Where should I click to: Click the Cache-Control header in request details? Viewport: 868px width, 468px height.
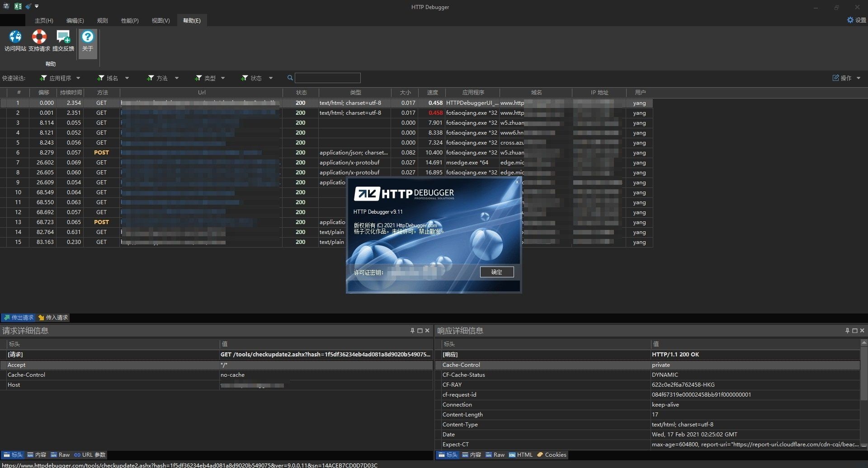click(216, 375)
